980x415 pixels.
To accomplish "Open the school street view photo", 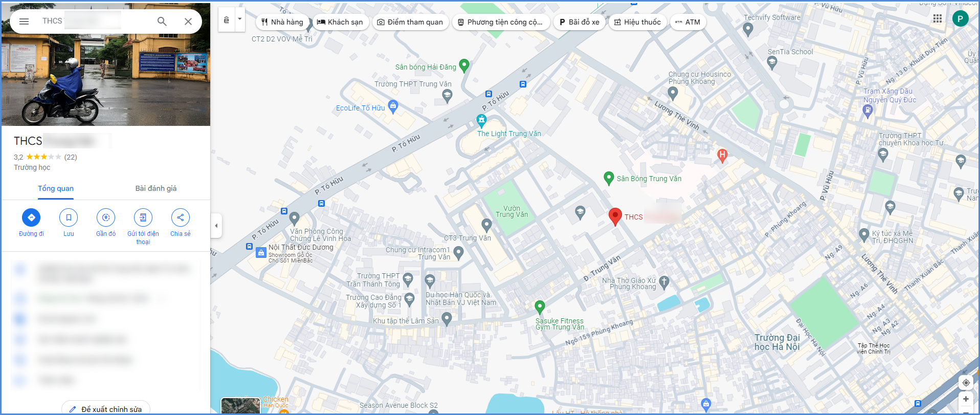I will [x=106, y=64].
